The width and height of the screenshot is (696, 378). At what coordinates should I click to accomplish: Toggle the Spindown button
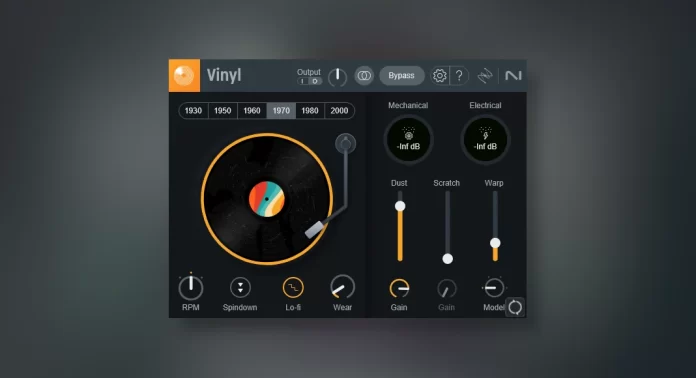coord(240,287)
